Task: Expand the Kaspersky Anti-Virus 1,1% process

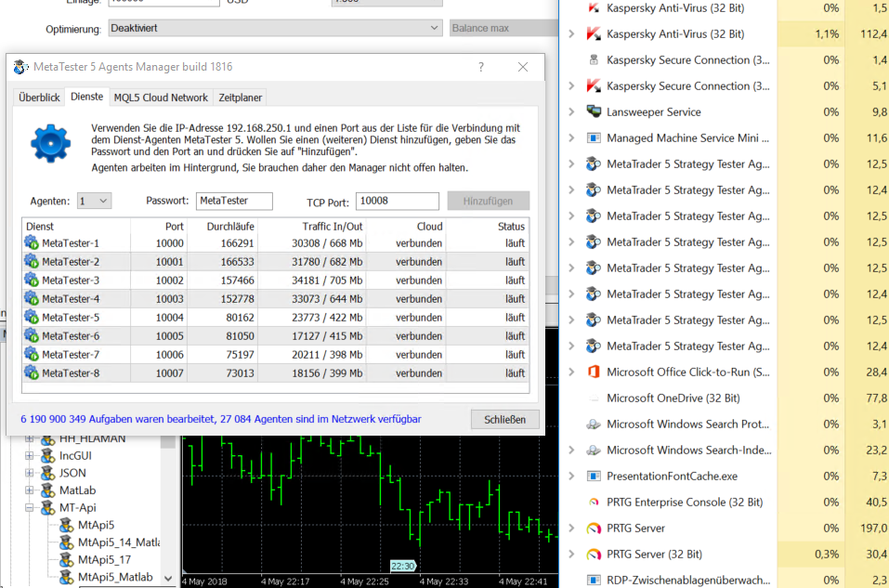Action: tap(571, 33)
